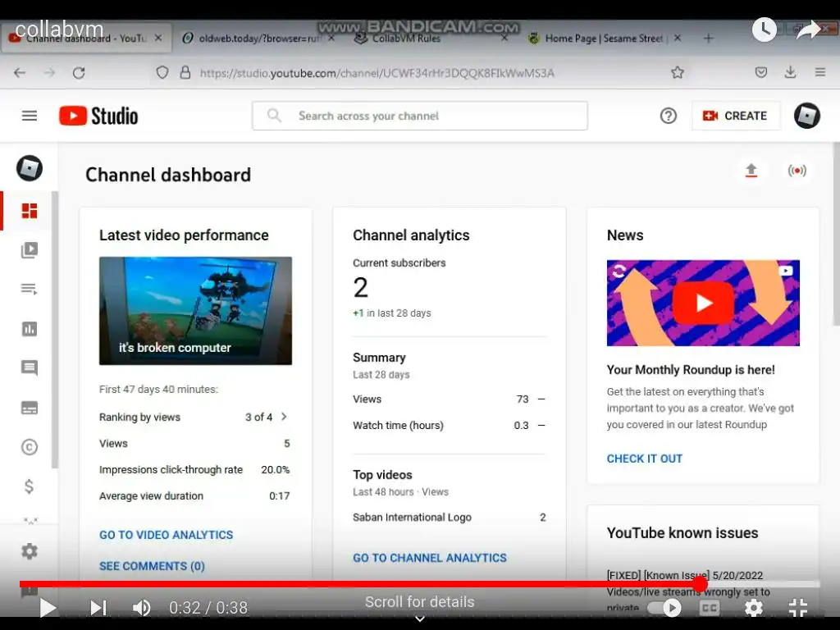The image size is (840, 630).
Task: Open the YouTube Studio hamburger menu
Action: (30, 116)
